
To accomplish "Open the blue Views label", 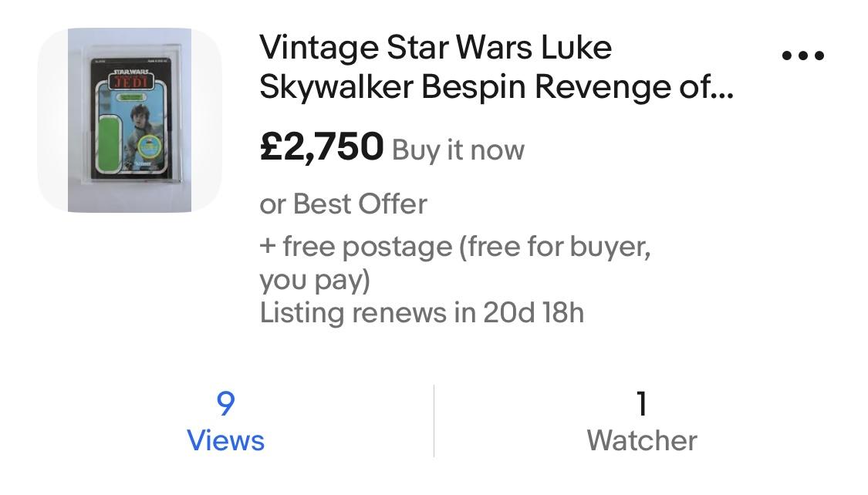I will [225, 441].
